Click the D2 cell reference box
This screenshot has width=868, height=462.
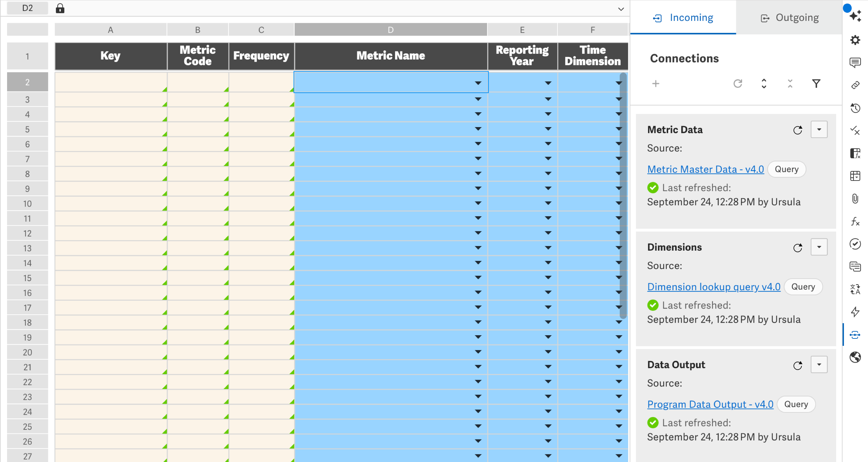27,8
